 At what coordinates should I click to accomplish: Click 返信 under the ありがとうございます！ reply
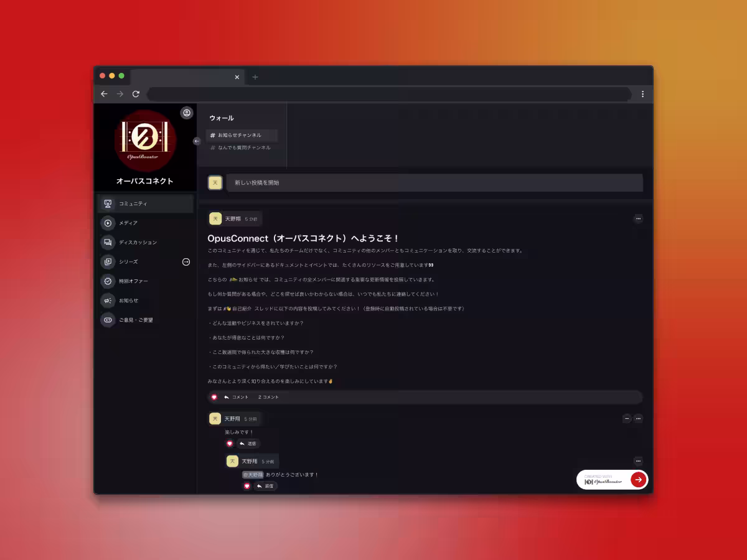pyautogui.click(x=265, y=486)
